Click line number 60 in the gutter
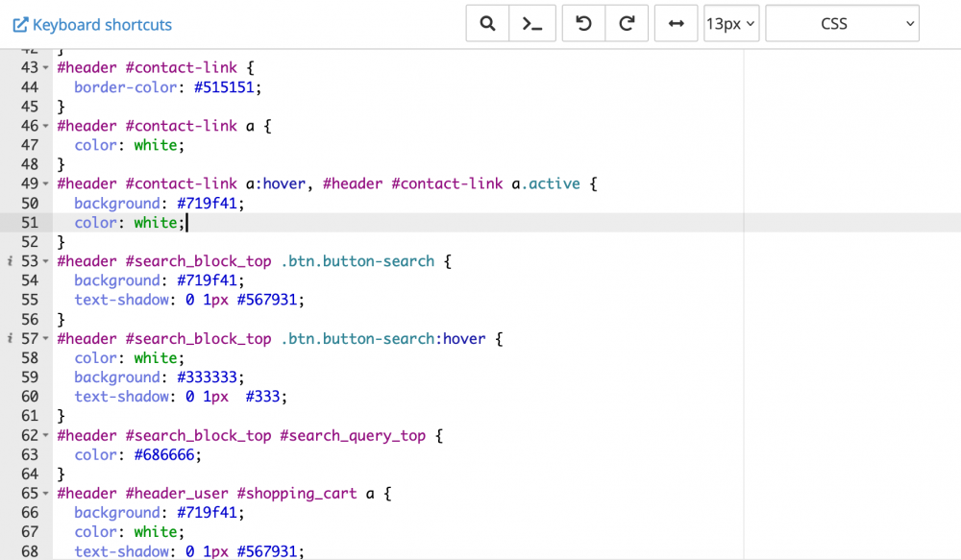 pyautogui.click(x=29, y=397)
